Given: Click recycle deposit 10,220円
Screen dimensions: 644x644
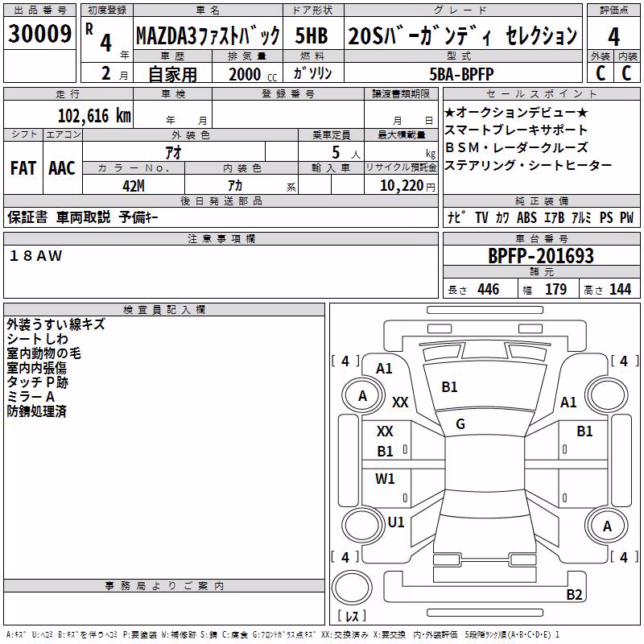Looking at the screenshot, I should point(407,186).
